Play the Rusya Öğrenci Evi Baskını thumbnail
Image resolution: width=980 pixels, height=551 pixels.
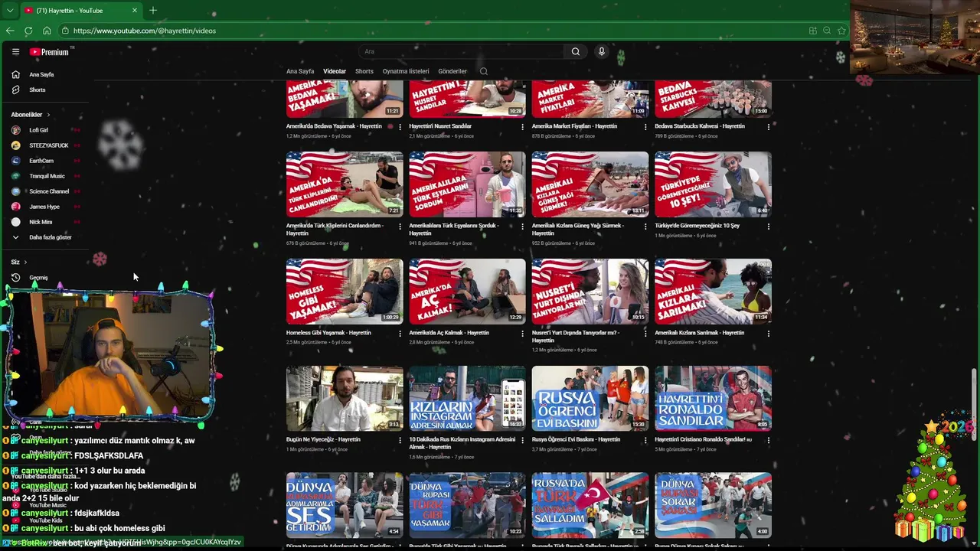pyautogui.click(x=590, y=399)
